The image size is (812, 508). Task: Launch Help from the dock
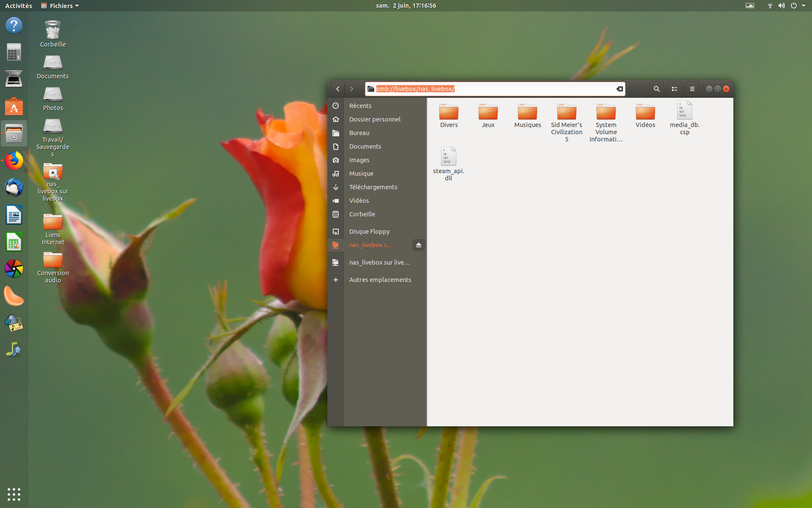(x=14, y=26)
